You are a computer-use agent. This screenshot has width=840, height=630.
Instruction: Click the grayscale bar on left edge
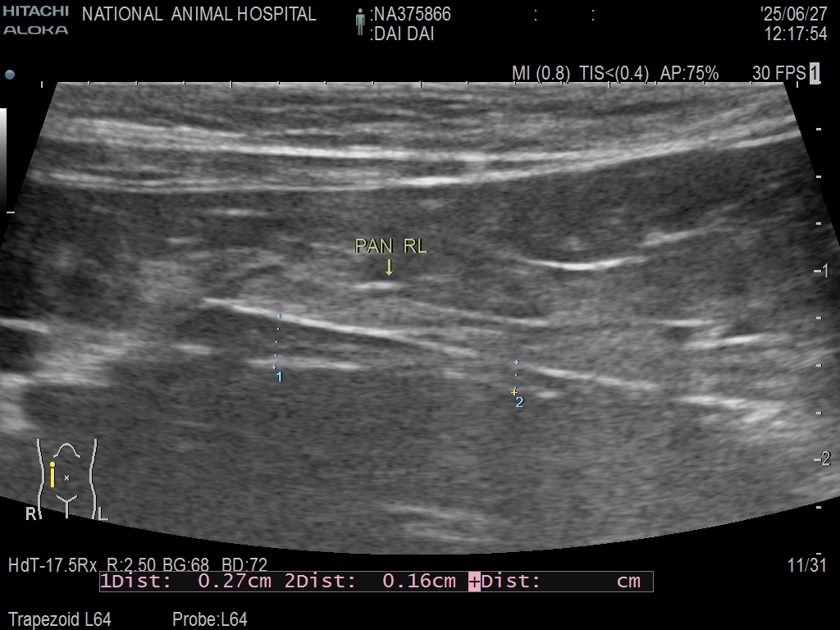coord(3,160)
